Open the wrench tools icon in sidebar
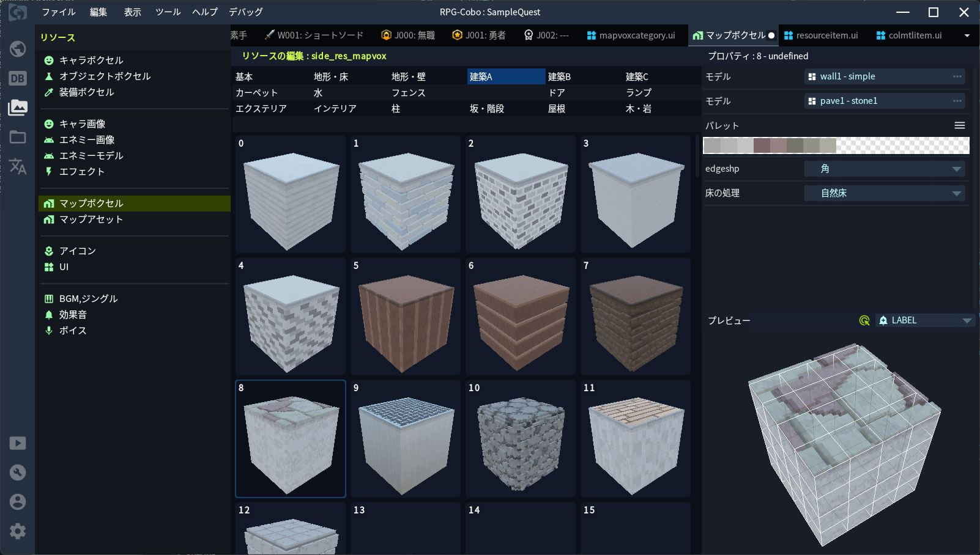This screenshot has width=980, height=555. coord(18,472)
